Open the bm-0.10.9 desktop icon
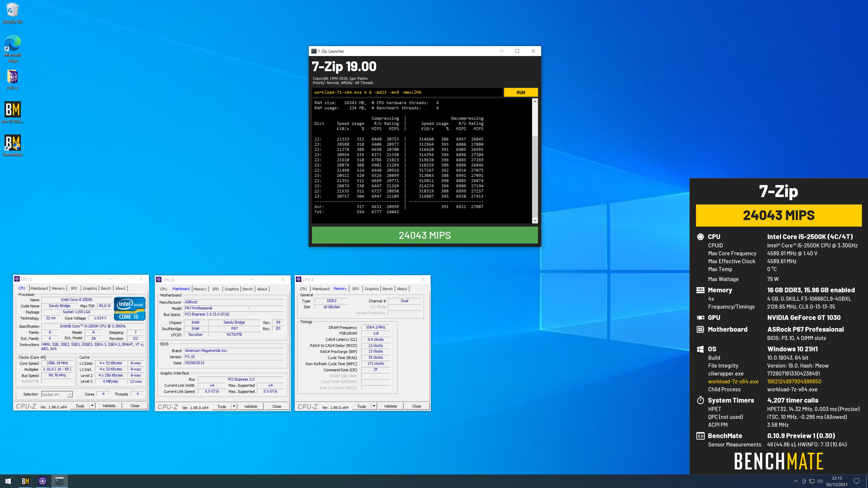This screenshot has height=488, width=868. 12,113
